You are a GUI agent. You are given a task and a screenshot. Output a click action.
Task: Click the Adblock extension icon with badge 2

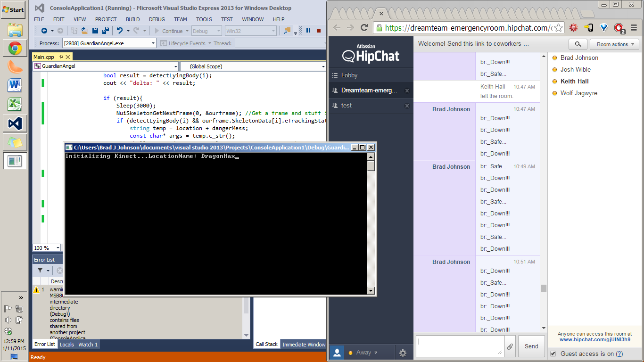pyautogui.click(x=619, y=28)
